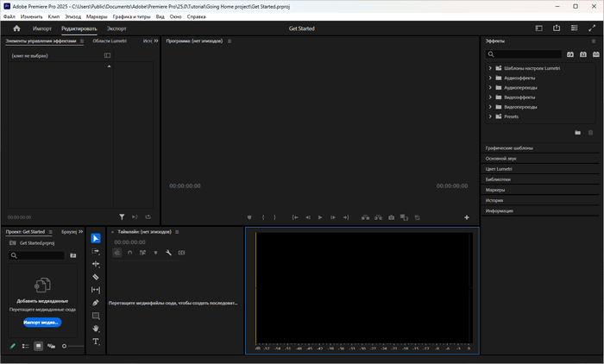The image size is (604, 364).
Task: Click the Comparison View icon
Action: [x=404, y=217]
